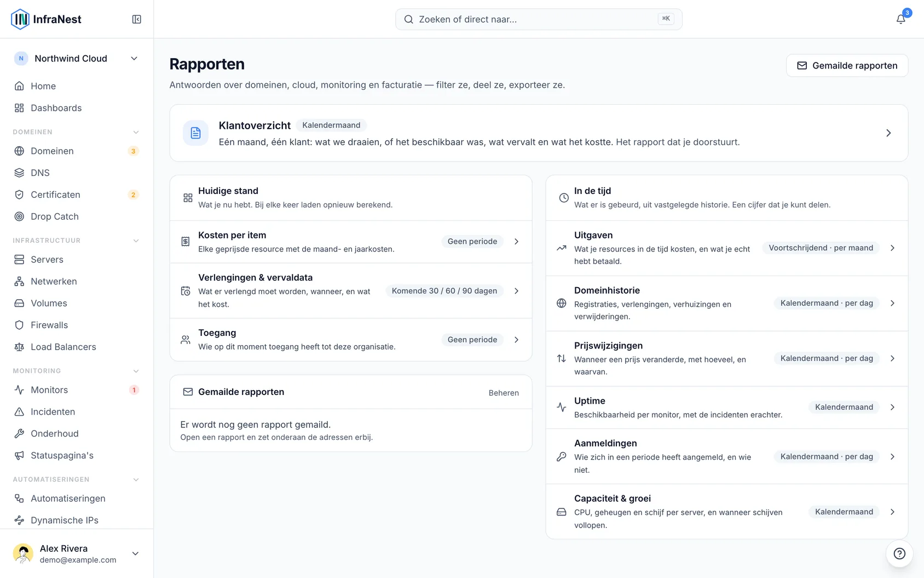Click the Dynamische IPs icon
This screenshot has width=924, height=578.
point(19,520)
